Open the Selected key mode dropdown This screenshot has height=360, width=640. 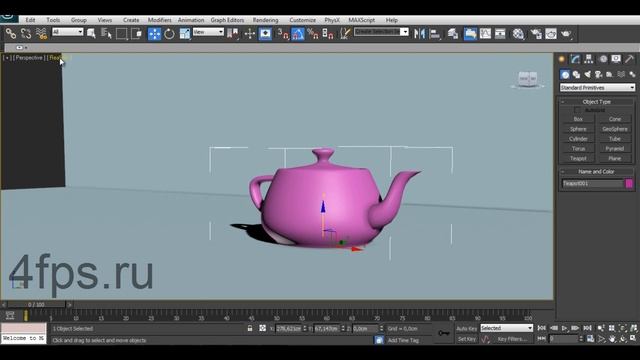pos(507,328)
